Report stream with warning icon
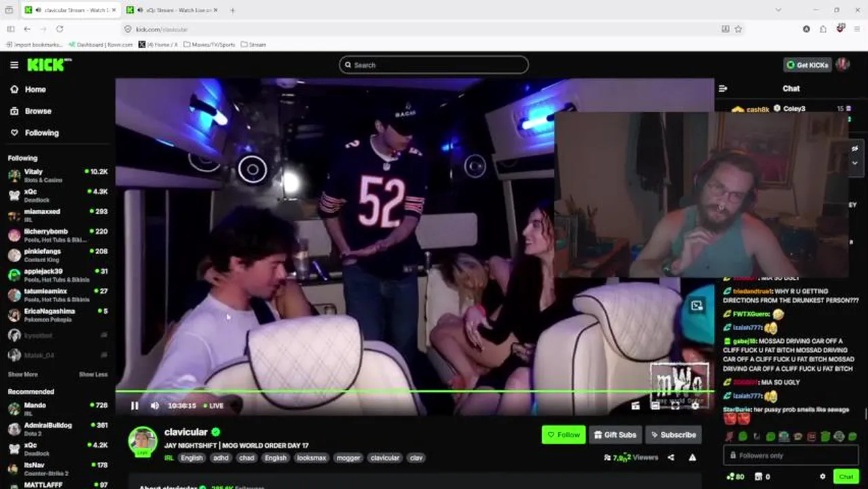The image size is (868, 489). point(692,457)
